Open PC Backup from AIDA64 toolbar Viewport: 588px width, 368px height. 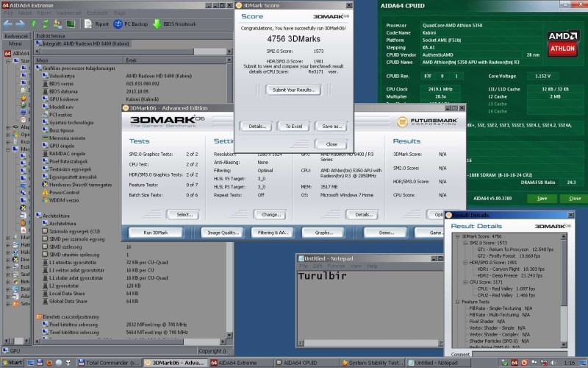(130, 24)
